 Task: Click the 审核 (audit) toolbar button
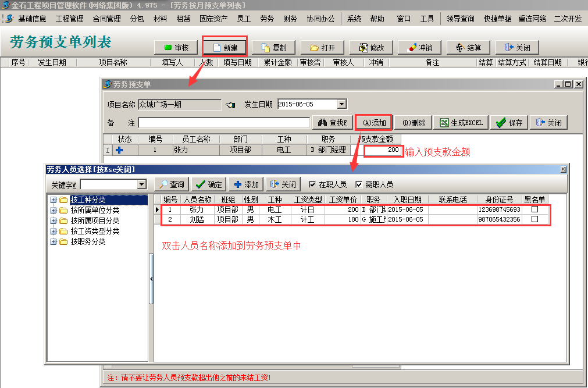[176, 48]
